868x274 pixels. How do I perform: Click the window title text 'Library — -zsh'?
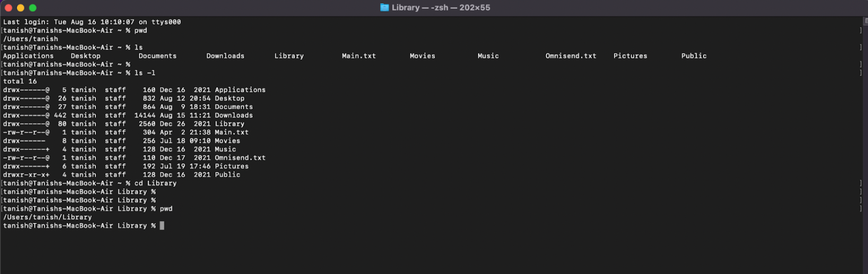pyautogui.click(x=441, y=8)
